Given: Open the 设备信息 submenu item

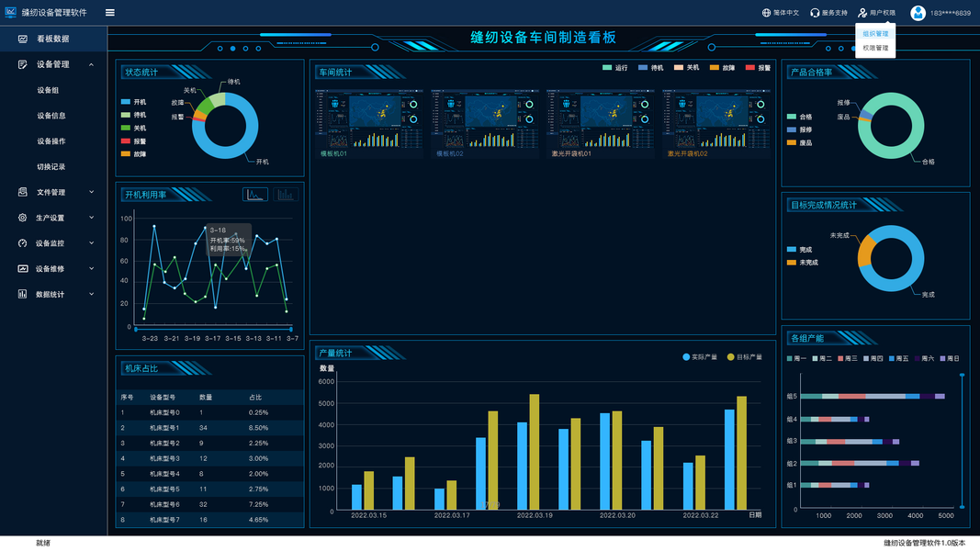Looking at the screenshot, I should coord(51,116).
